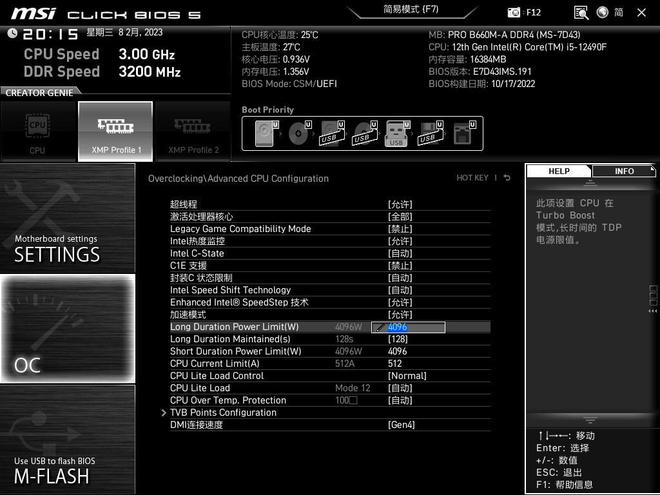Change Intel Speed Shift Technology value

pyautogui.click(x=400, y=290)
